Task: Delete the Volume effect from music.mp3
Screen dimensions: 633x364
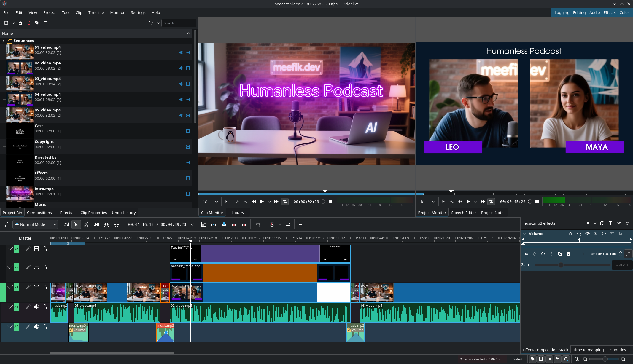Action: pyautogui.click(x=629, y=234)
